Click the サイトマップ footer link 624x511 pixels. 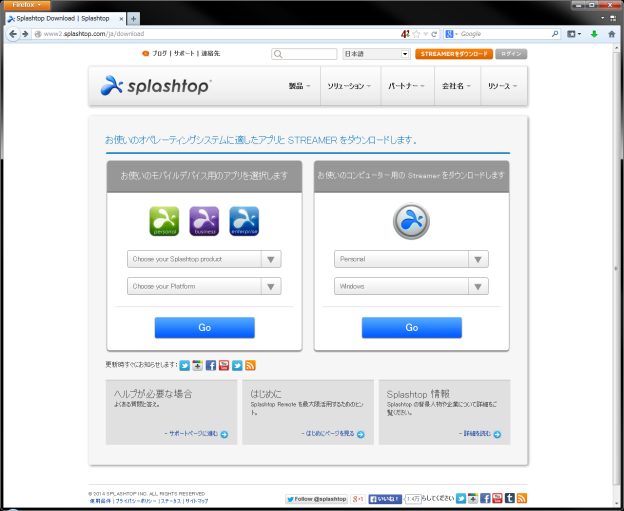197,501
